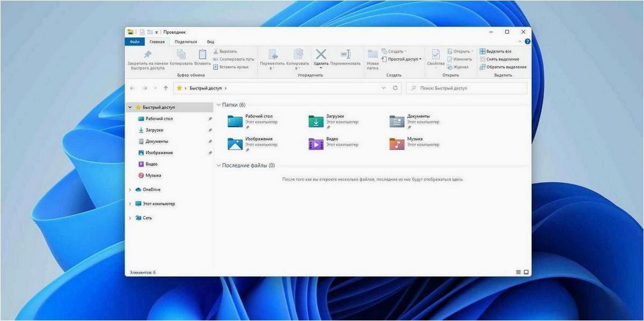Image resolution: width=644 pixels, height=321 pixels.
Task: Click Вставить ярлык in the ribbon
Action: tap(231, 67)
